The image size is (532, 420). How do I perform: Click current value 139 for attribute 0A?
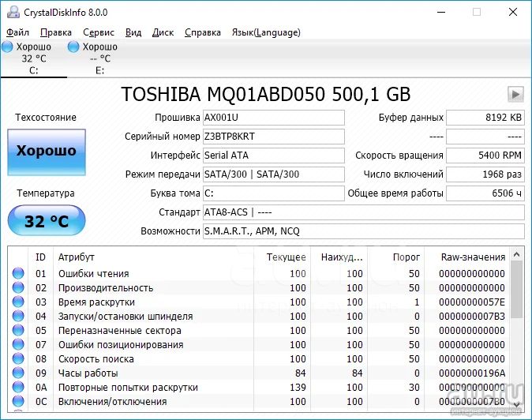(298, 388)
